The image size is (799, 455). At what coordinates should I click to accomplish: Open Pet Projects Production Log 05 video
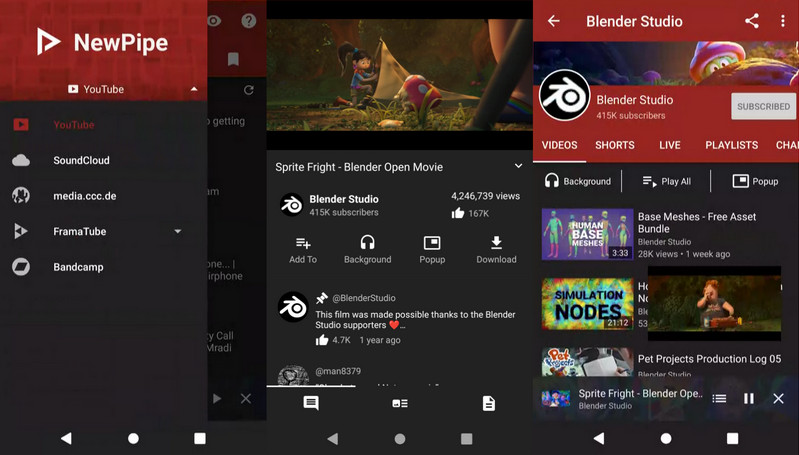coord(709,359)
